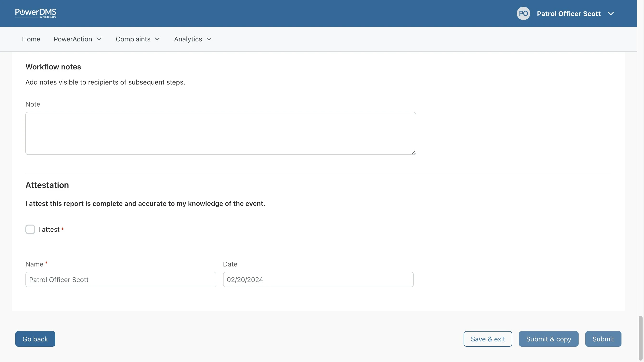
Task: Click the 'I attest this report is complete' statement
Action: coord(145,204)
